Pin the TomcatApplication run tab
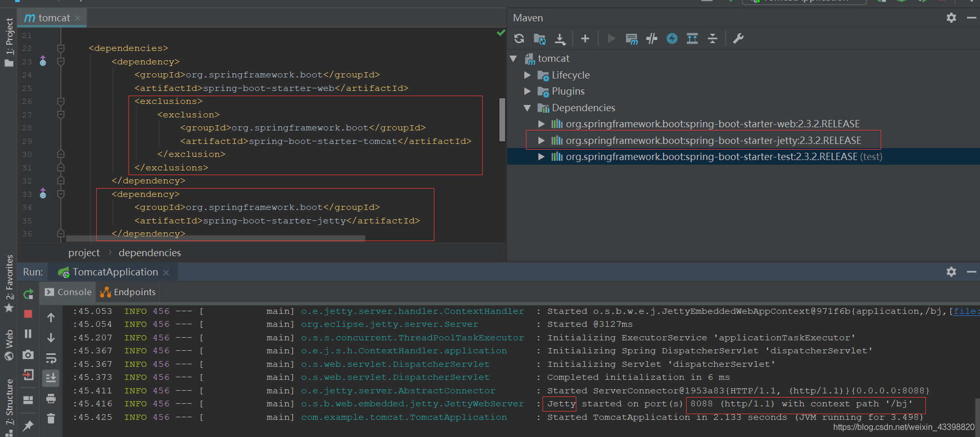The width and height of the screenshot is (980, 437). click(28, 426)
